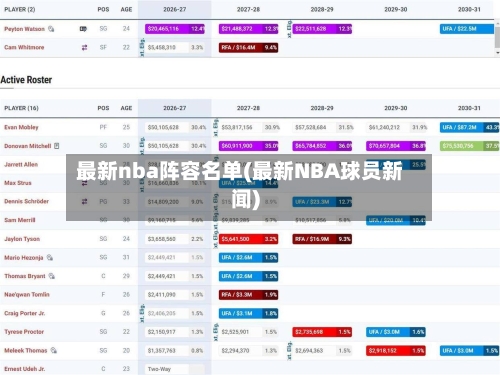500x375 pixels.
Task: Click the UFA / $87.2M cell for Evan Mobley
Action: click(x=469, y=127)
